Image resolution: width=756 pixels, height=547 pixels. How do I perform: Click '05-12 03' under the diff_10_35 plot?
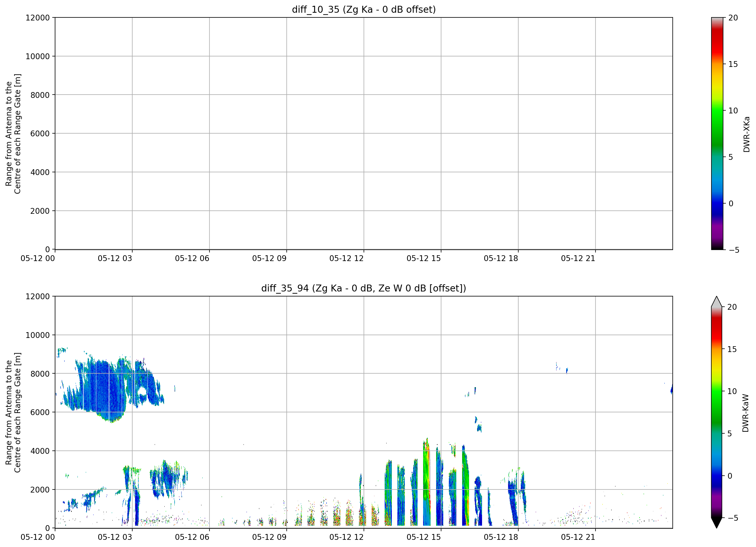pyautogui.click(x=115, y=259)
